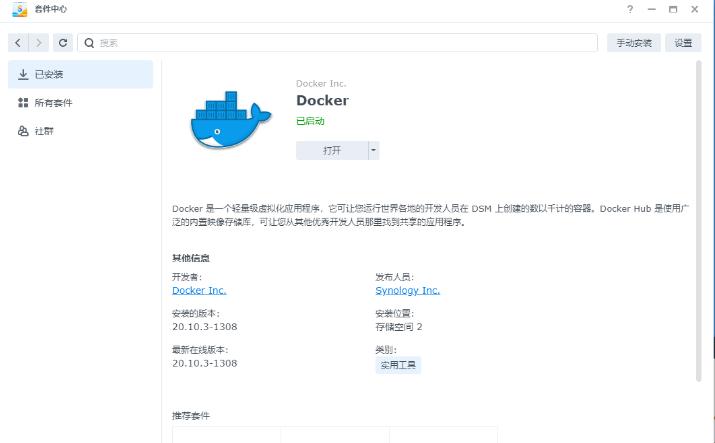This screenshot has width=715, height=443.
Task: Follow the Synology Inc. publisher link
Action: 408,290
